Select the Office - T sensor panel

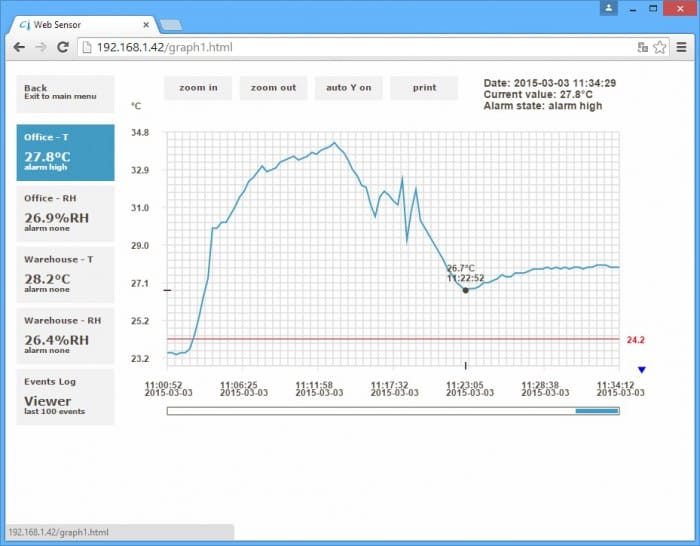[x=65, y=152]
